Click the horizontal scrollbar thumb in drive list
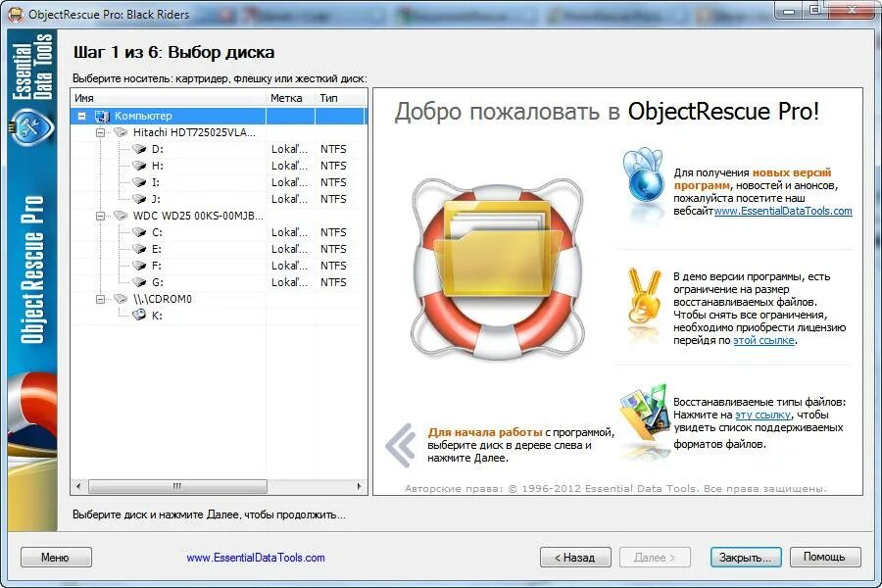 click(177, 486)
